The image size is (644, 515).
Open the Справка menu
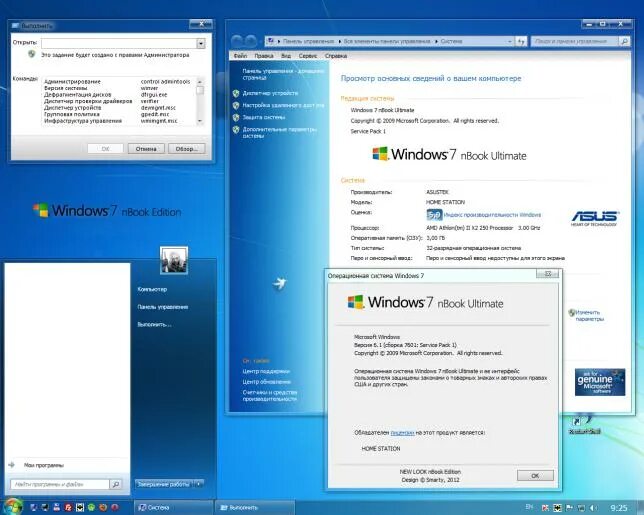click(336, 56)
